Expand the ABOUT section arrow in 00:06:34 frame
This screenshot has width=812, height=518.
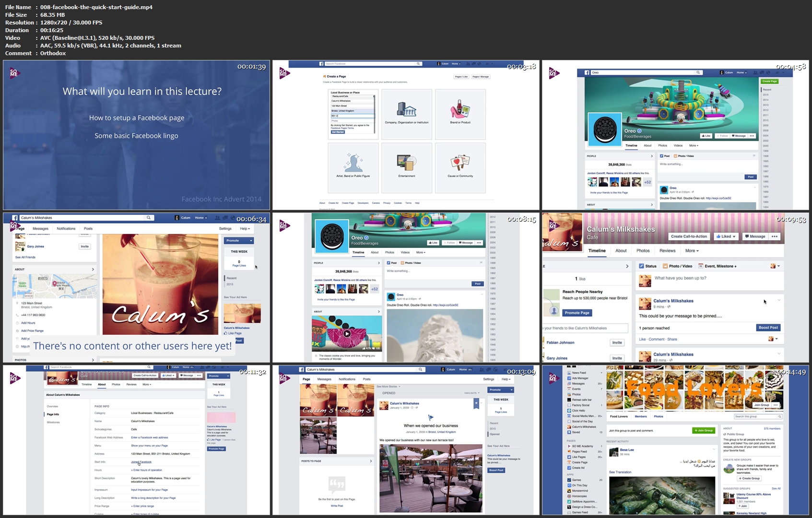click(93, 270)
